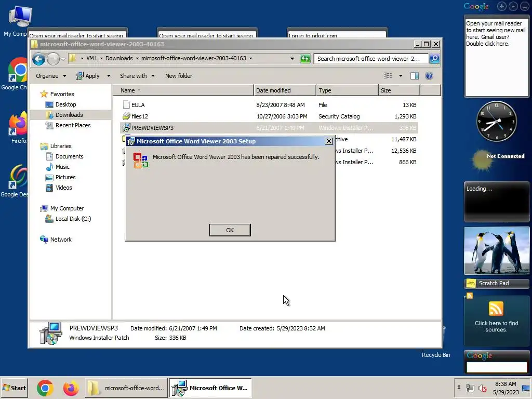Create a New folder
Image resolution: width=532 pixels, height=399 pixels.
coord(179,76)
